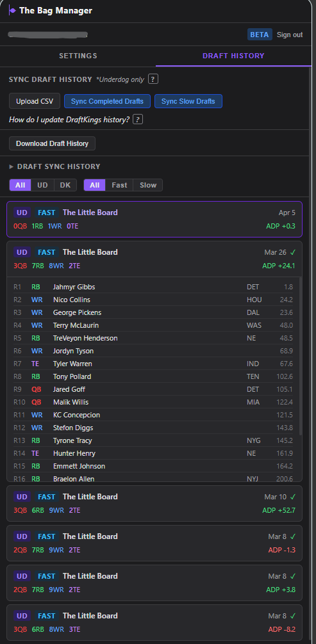316x644 pixels.
Task: Click the Emmett Johnson row
Action: coord(153,466)
